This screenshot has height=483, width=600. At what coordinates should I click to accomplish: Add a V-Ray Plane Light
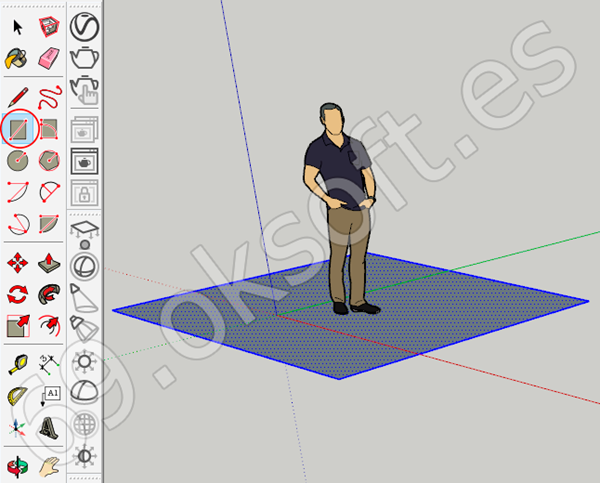coord(85,230)
